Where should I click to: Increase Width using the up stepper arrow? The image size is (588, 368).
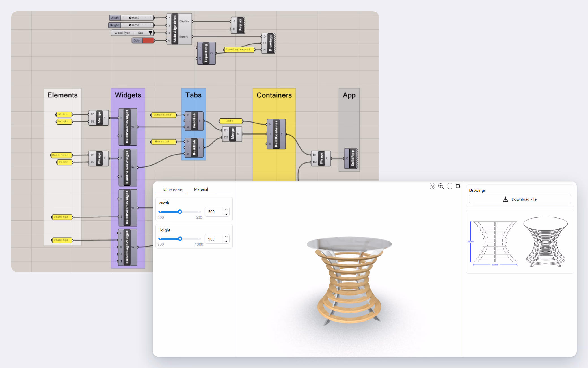(x=226, y=209)
